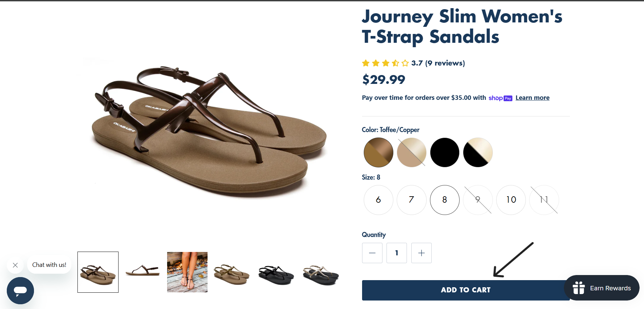The height and width of the screenshot is (309, 644).
Task: Choose size 10
Action: (x=511, y=200)
